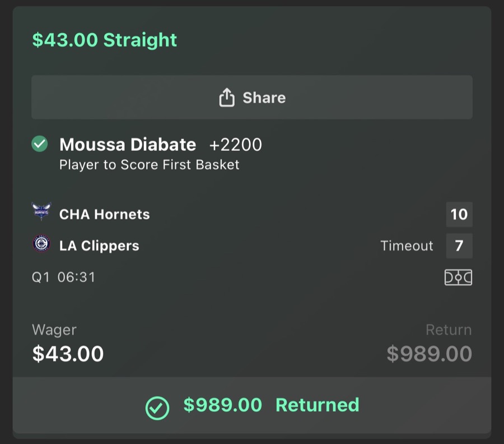Collapse the wager summary section
Viewport: 504px width, 444px height.
click(x=252, y=342)
